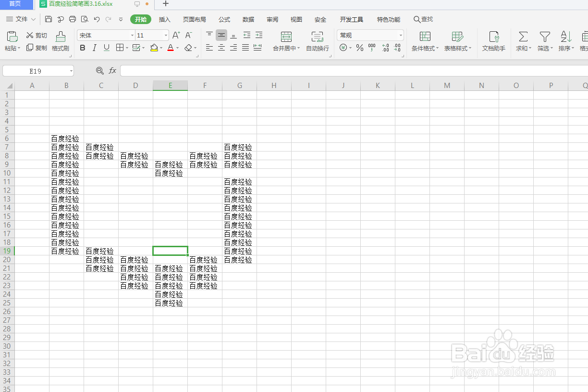This screenshot has height=392, width=588.
Task: Click the column E header
Action: [170, 86]
